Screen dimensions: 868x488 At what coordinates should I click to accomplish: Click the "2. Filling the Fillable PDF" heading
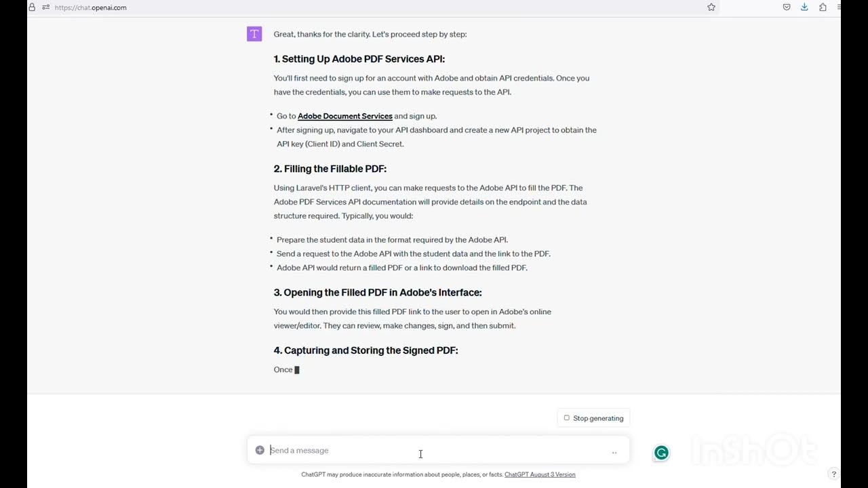tap(330, 169)
